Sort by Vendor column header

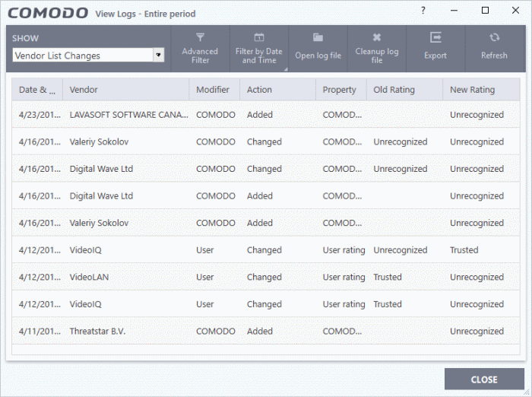click(x=126, y=90)
